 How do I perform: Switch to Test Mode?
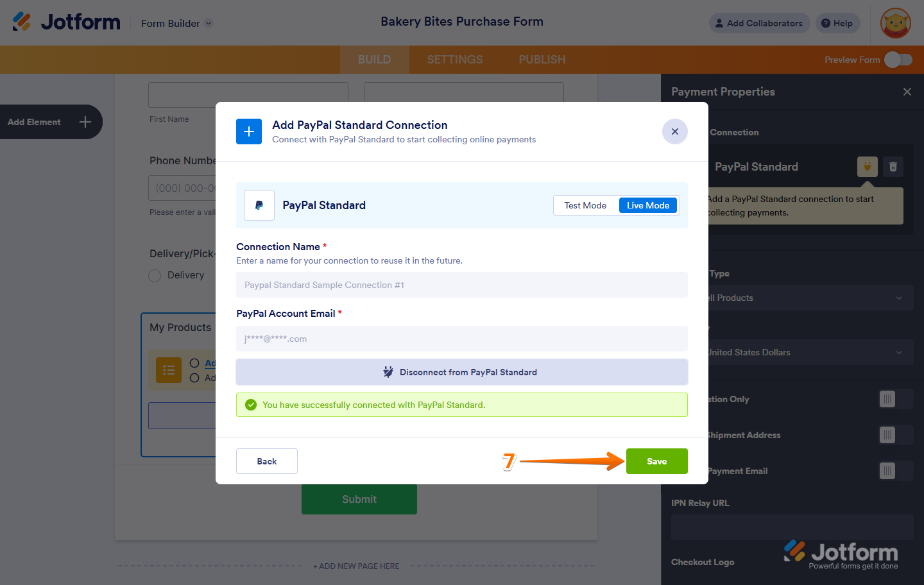585,205
